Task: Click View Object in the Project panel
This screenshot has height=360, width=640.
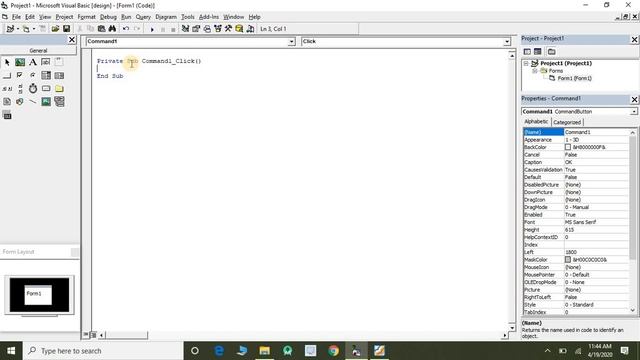Action: point(538,51)
